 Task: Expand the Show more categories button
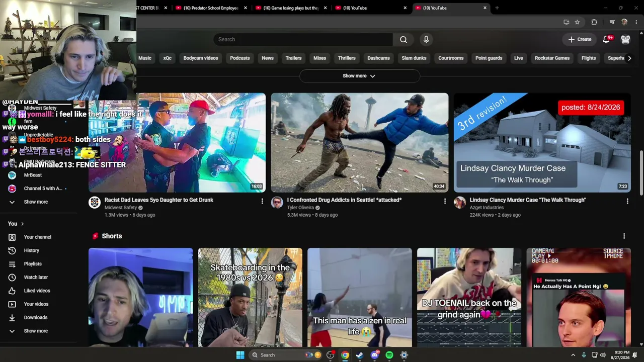tap(359, 76)
